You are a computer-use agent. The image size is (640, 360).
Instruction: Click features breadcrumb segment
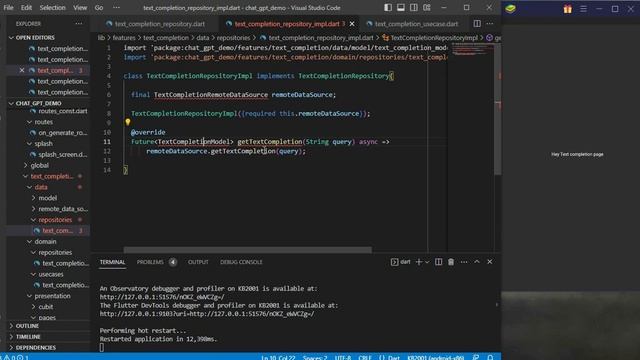[124, 38]
